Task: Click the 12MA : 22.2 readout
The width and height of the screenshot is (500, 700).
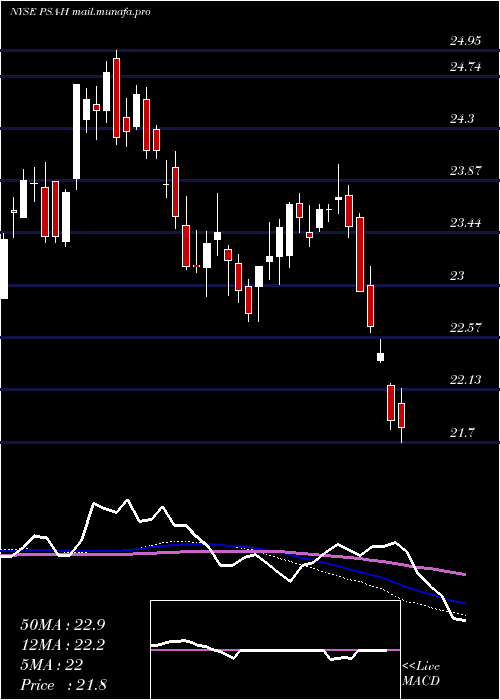Action: click(62, 645)
